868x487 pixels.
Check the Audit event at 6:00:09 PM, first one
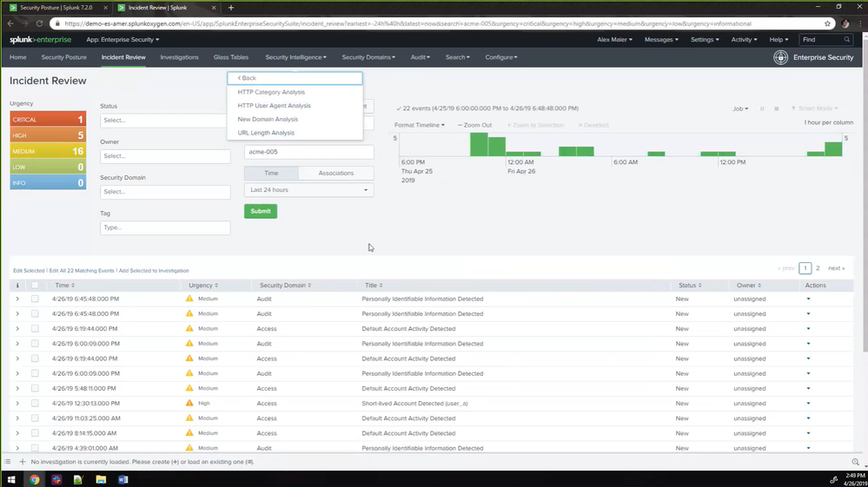click(35, 343)
